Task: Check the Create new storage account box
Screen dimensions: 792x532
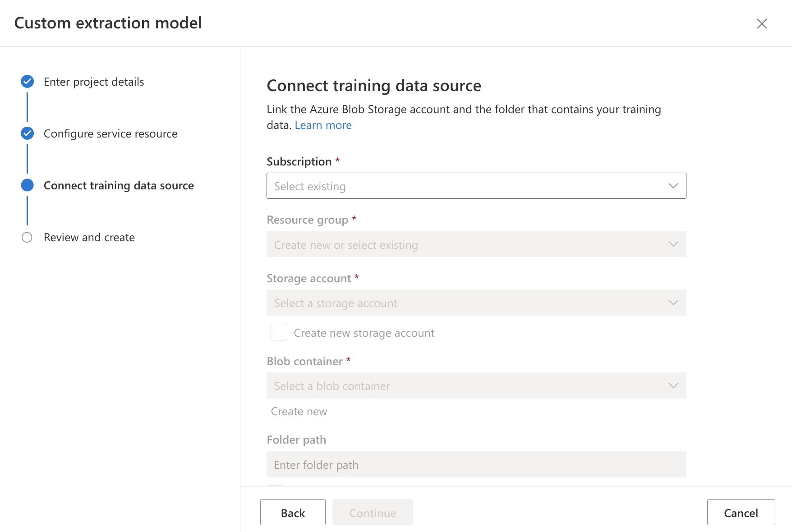Action: coord(279,332)
